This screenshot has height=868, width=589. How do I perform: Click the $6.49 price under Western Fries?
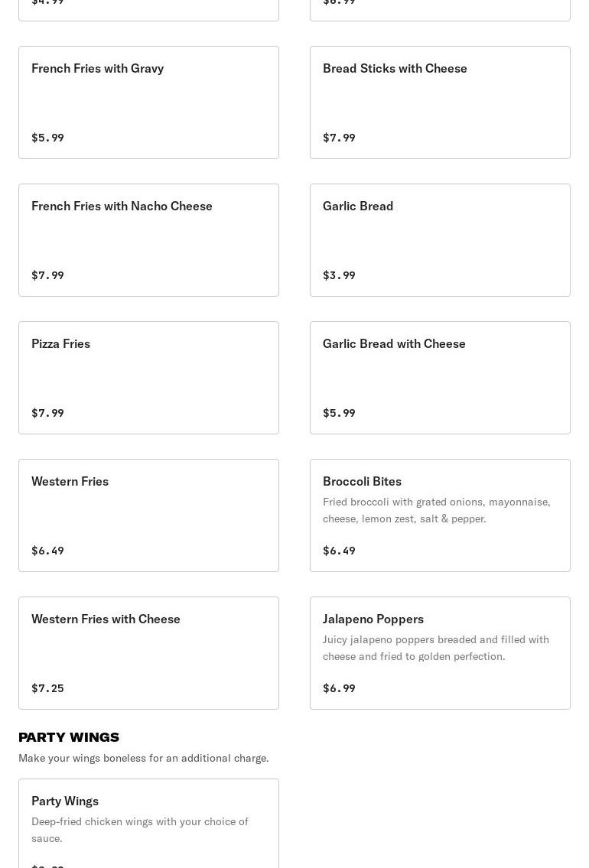click(47, 551)
